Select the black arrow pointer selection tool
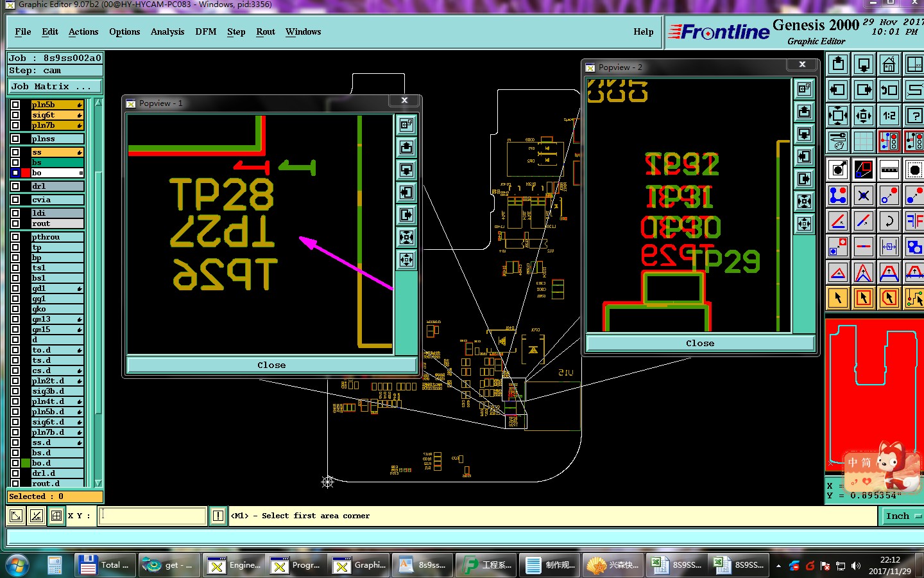Image resolution: width=924 pixels, height=578 pixels. click(x=838, y=298)
